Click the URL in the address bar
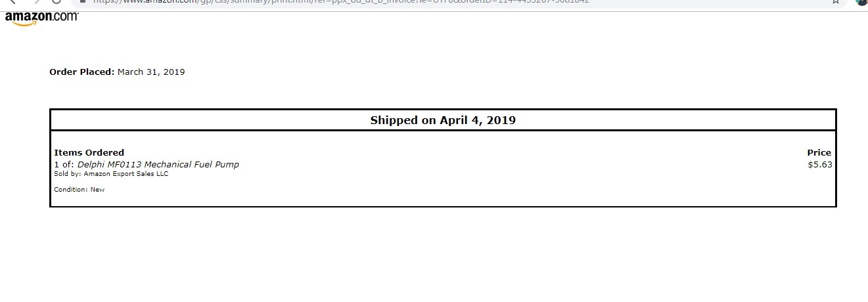Viewport: 868px width, 302px height. click(x=329, y=2)
